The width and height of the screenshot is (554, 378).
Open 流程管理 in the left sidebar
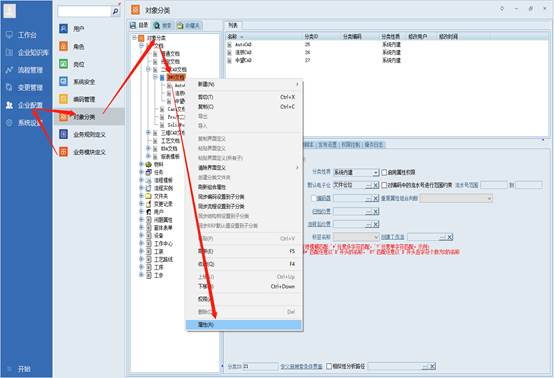[x=30, y=70]
